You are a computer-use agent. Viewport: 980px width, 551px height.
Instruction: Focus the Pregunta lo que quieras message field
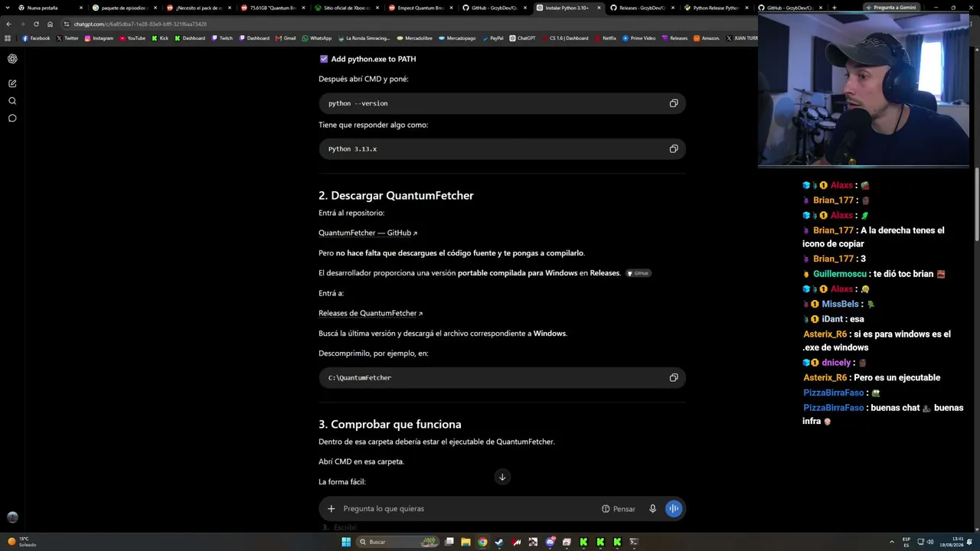click(x=467, y=509)
